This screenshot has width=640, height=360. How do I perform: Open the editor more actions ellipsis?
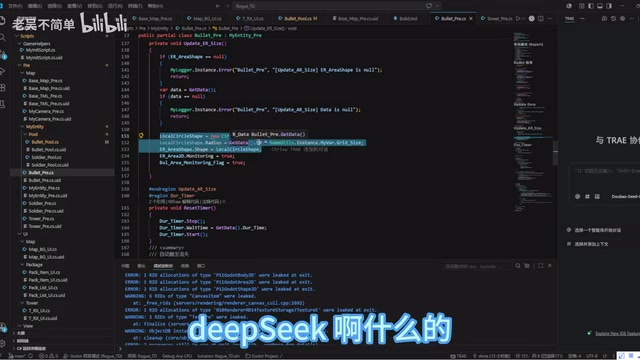(550, 18)
